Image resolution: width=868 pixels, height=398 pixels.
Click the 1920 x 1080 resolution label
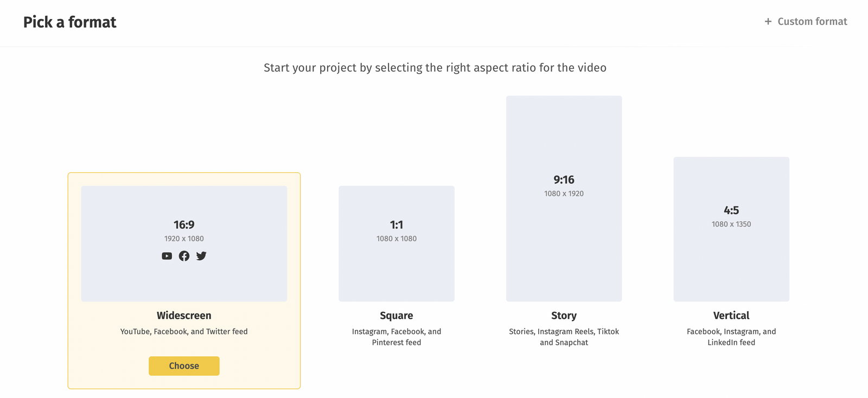point(184,239)
